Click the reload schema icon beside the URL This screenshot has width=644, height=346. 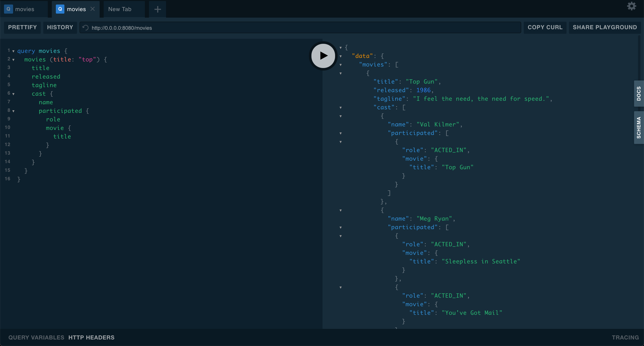[x=86, y=28]
